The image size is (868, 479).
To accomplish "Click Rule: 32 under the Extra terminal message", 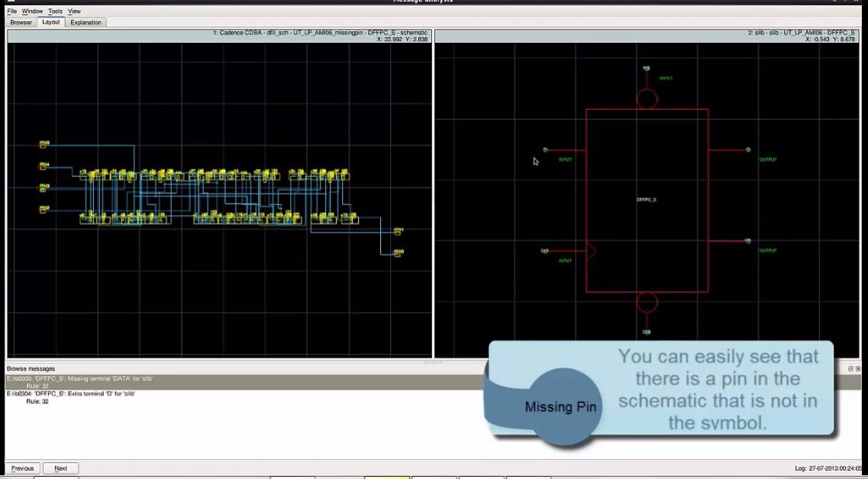I will pos(37,401).
